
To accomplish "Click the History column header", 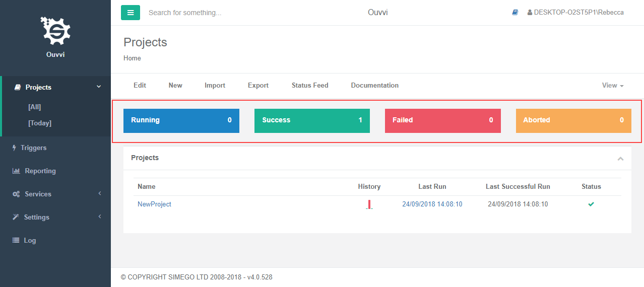I will click(369, 187).
